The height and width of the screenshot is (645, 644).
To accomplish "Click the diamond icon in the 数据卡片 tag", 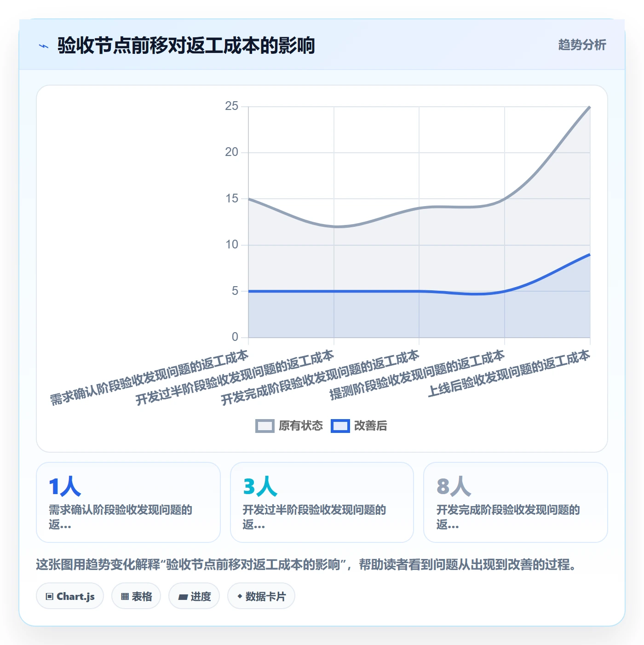I will click(x=240, y=596).
